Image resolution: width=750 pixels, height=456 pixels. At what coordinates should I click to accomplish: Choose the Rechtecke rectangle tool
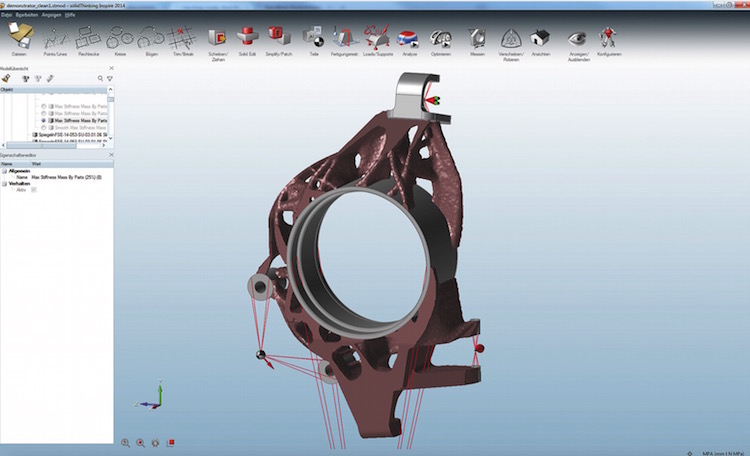[x=88, y=38]
